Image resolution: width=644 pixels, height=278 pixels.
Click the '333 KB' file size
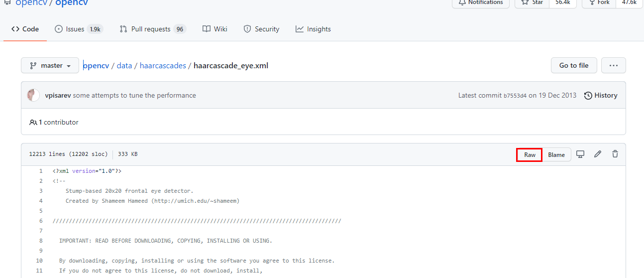coord(127,154)
